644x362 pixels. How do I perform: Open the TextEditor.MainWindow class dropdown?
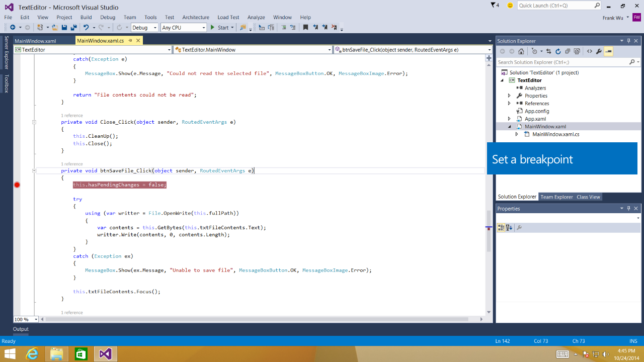click(330, 50)
